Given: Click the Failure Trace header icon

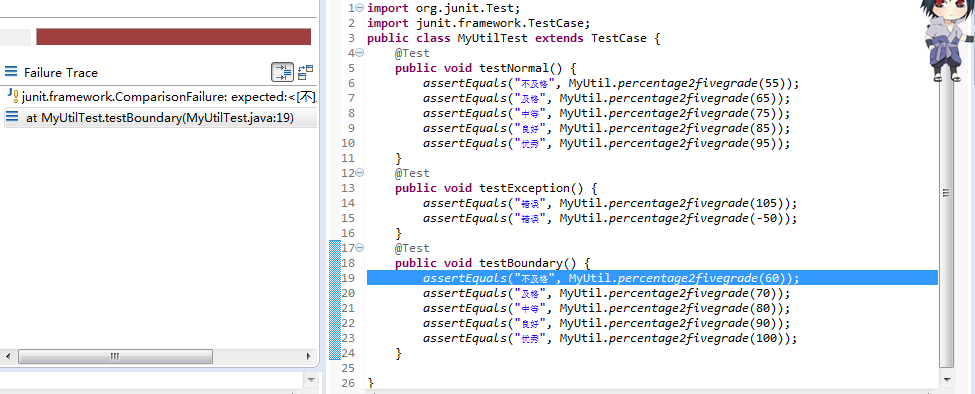Looking at the screenshot, I should point(11,72).
